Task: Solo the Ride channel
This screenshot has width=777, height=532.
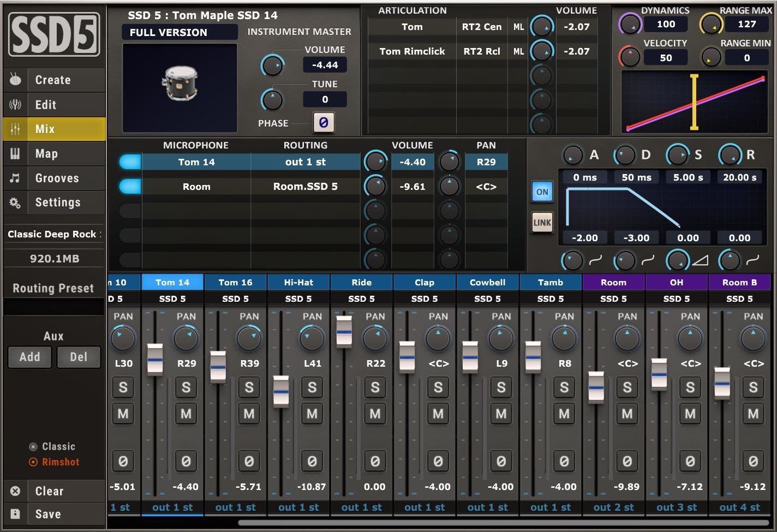Action: click(375, 387)
